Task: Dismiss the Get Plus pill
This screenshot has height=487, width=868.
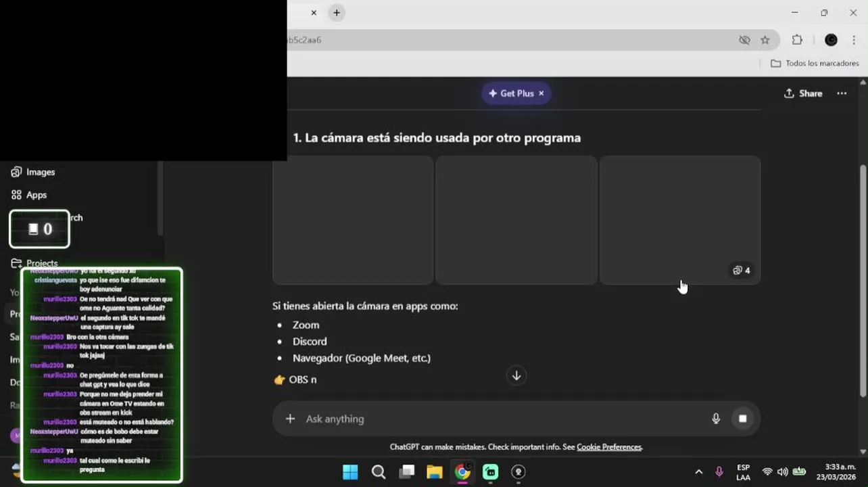Action: pyautogui.click(x=541, y=93)
